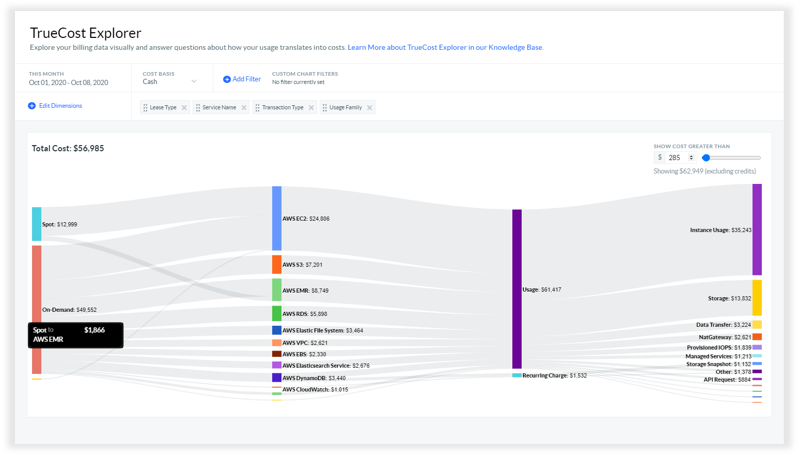
Task: Select the AWS DynamoDB service node
Action: 277,378
